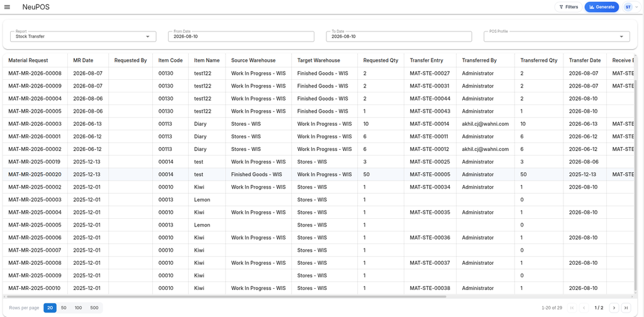Select cell MAT-MR-2025-00020
This screenshot has height=317, width=644.
[35, 174]
